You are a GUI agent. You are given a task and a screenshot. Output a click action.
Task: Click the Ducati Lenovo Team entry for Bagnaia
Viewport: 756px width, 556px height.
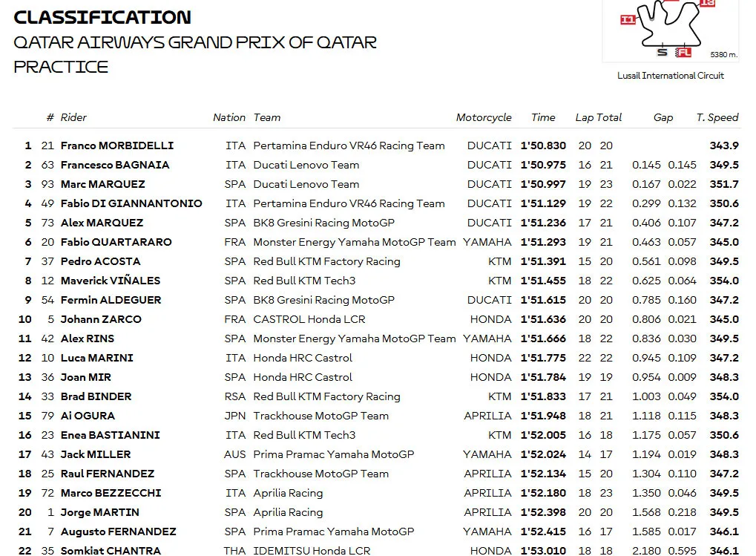[306, 165]
